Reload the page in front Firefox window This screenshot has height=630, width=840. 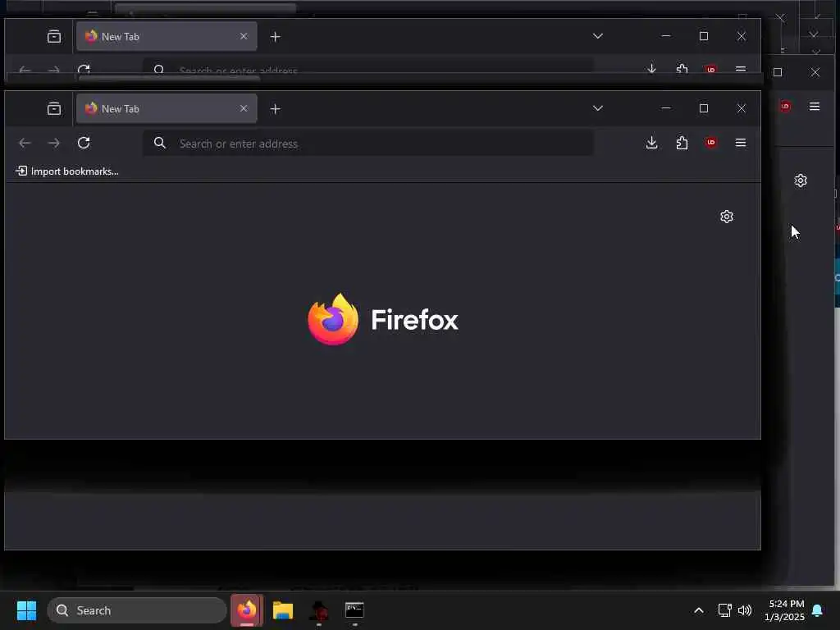(84, 143)
